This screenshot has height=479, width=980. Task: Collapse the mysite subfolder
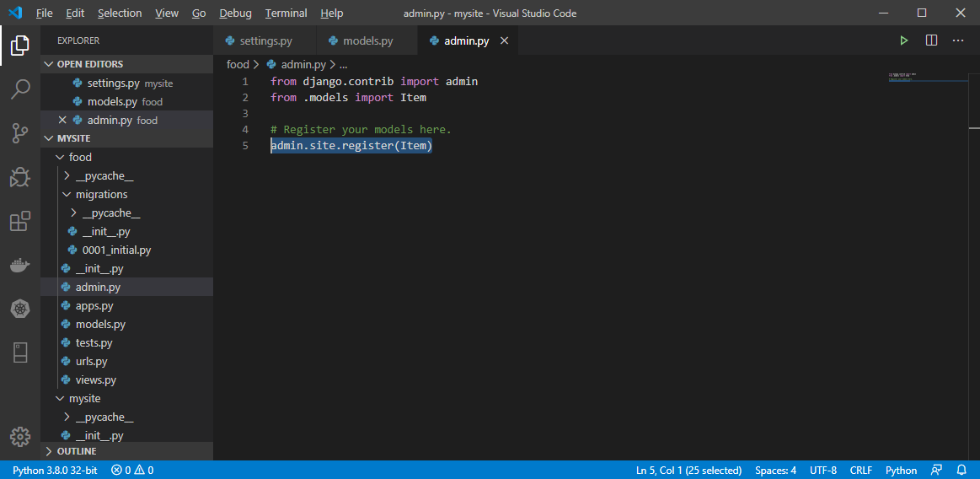[x=127, y=398]
